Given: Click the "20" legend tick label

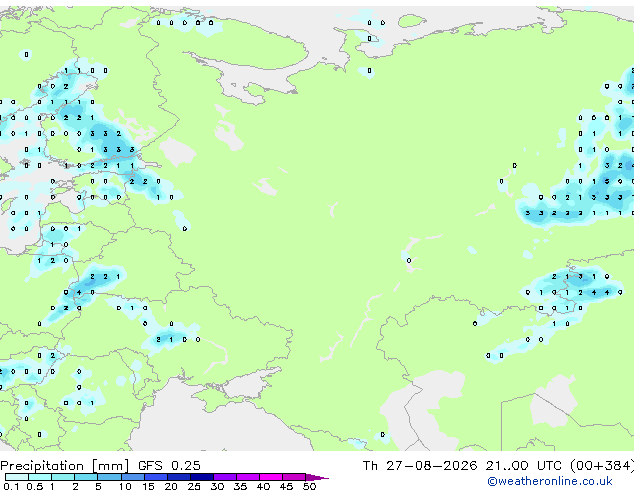Looking at the screenshot, I should coord(171,486).
